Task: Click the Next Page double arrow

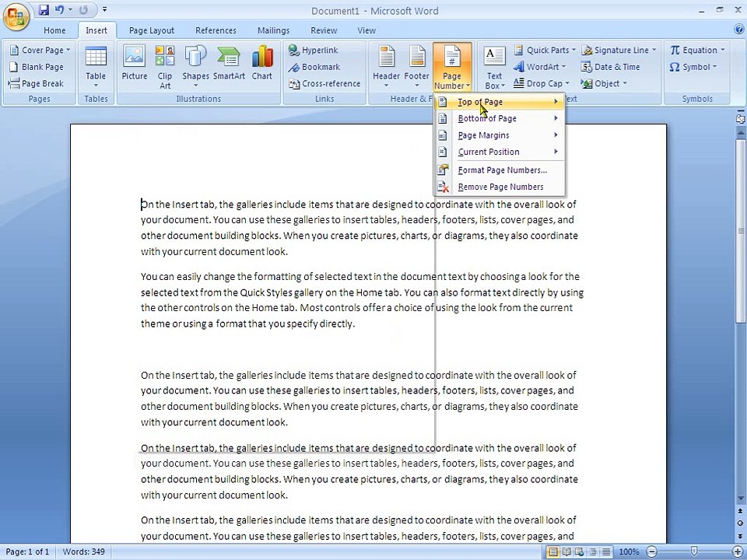Action: tap(740, 535)
